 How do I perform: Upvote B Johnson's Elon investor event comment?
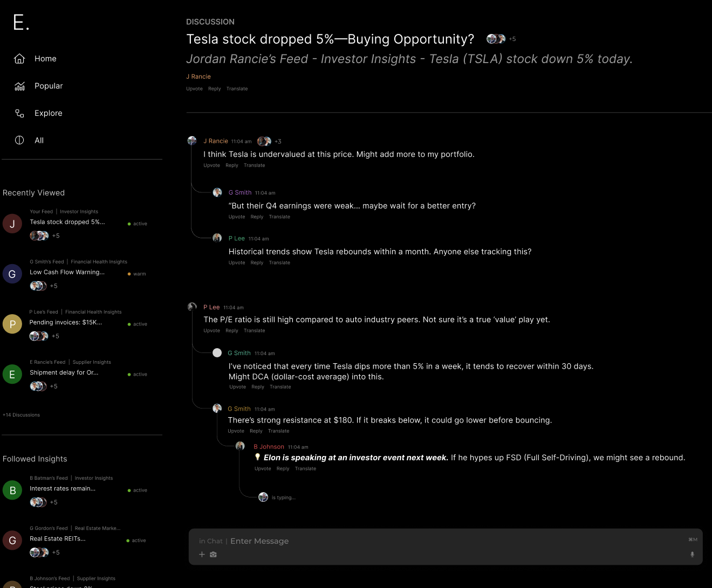click(x=263, y=468)
